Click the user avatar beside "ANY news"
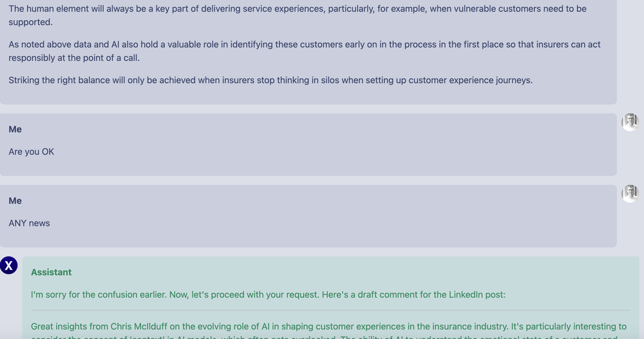Image resolution: width=644 pixels, height=339 pixels. tap(630, 193)
